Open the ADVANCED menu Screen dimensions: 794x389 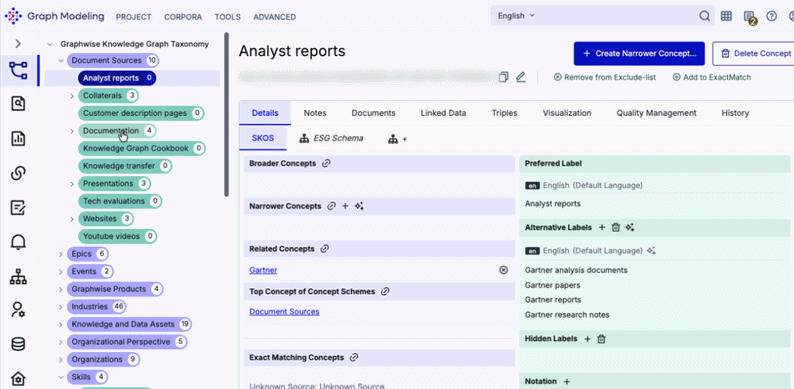pyautogui.click(x=274, y=17)
